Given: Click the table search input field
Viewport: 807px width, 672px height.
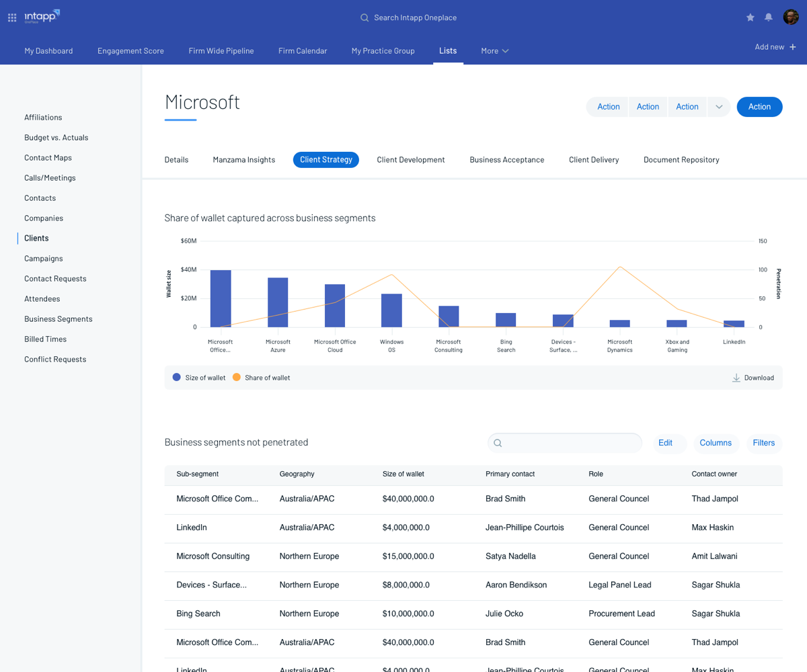Looking at the screenshot, I should tap(565, 443).
